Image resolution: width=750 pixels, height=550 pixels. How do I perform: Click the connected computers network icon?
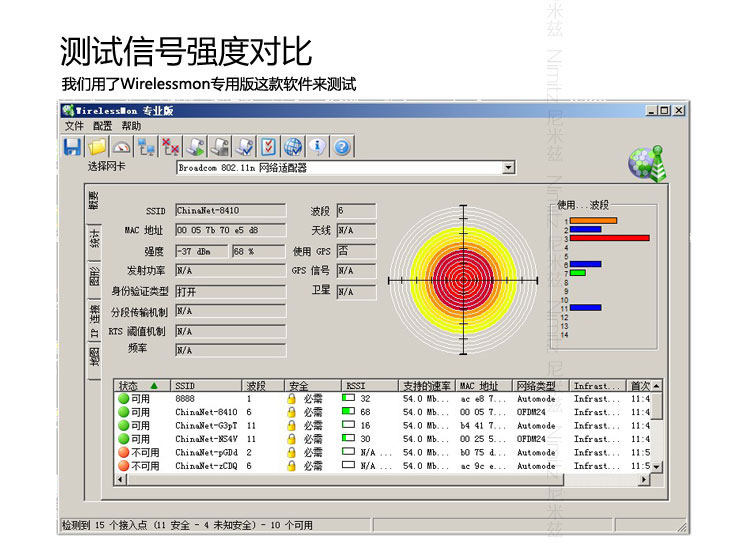pyautogui.click(x=146, y=147)
